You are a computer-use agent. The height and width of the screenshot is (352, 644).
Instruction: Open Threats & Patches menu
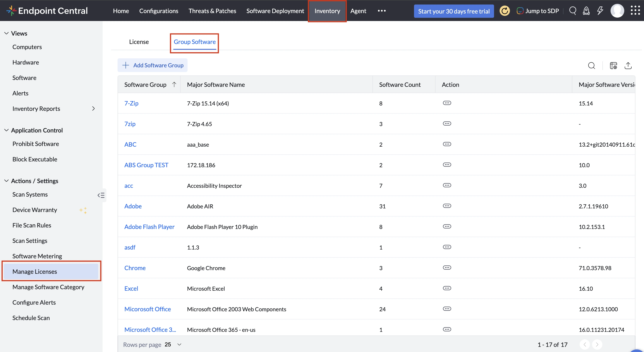coord(212,11)
